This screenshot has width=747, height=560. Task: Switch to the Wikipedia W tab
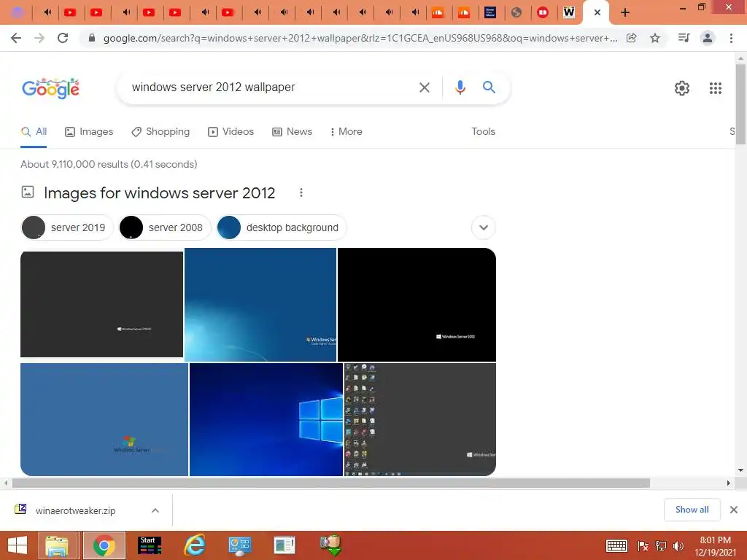point(569,13)
